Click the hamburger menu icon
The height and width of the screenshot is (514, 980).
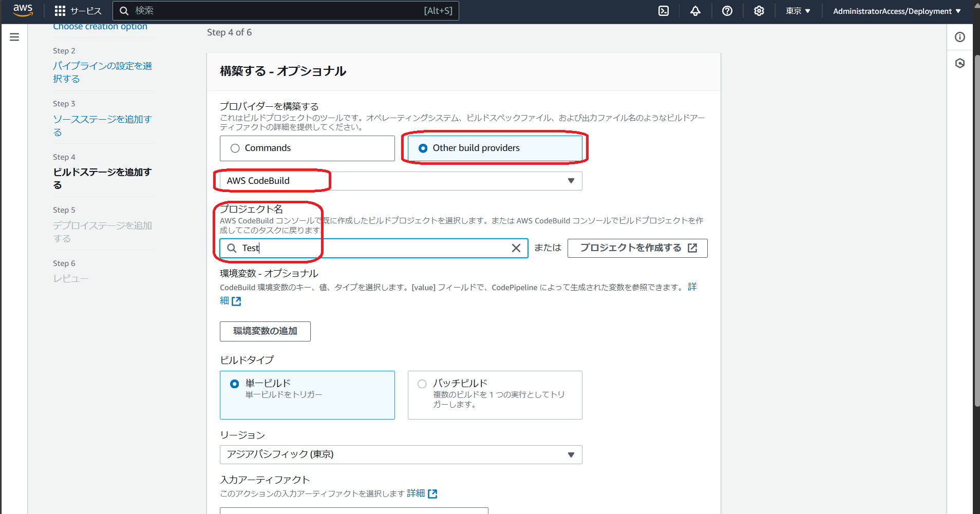[14, 37]
